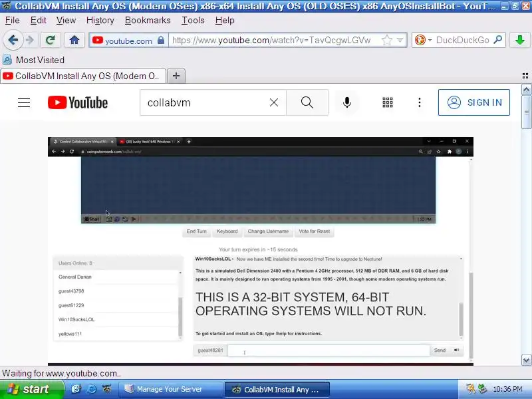This screenshot has height=399, width=532.
Task: Open YouTube settings three-dot menu
Action: click(420, 102)
